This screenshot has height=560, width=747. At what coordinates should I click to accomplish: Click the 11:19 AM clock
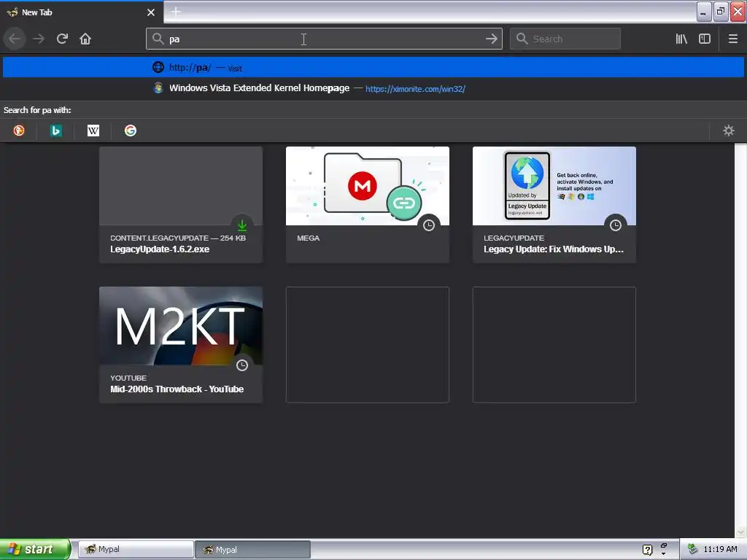click(x=720, y=549)
